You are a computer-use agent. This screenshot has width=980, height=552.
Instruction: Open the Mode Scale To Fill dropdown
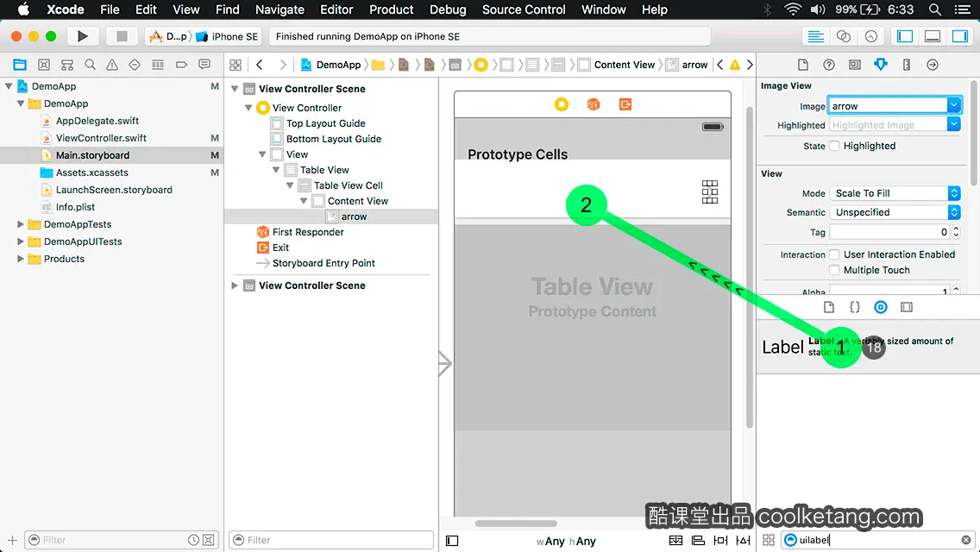coord(895,193)
